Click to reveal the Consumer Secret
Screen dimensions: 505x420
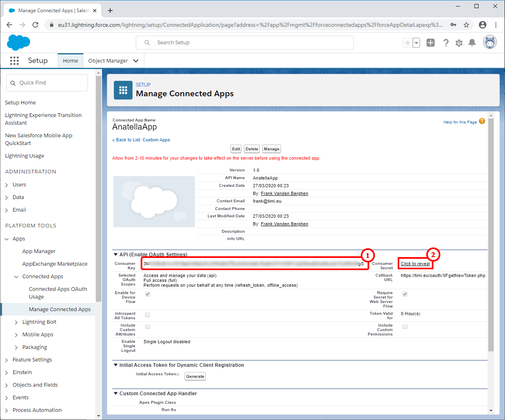tap(416, 264)
